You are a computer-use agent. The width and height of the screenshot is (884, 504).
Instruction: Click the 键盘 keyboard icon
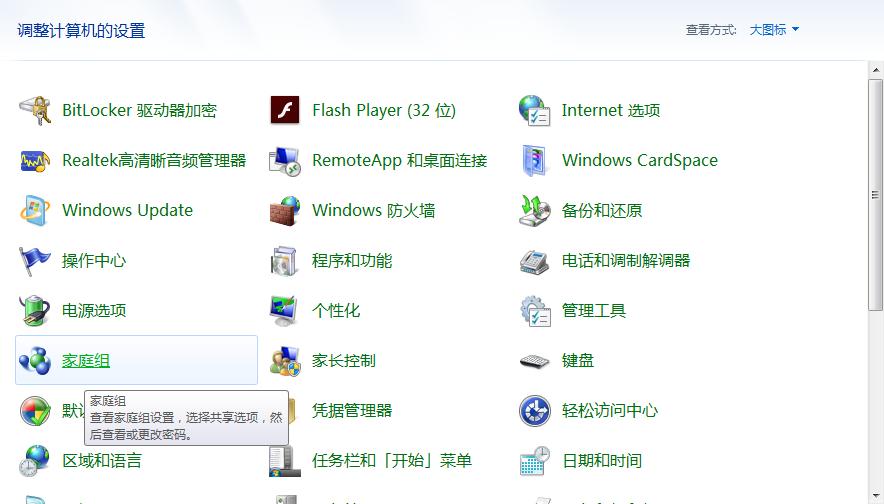(x=534, y=361)
